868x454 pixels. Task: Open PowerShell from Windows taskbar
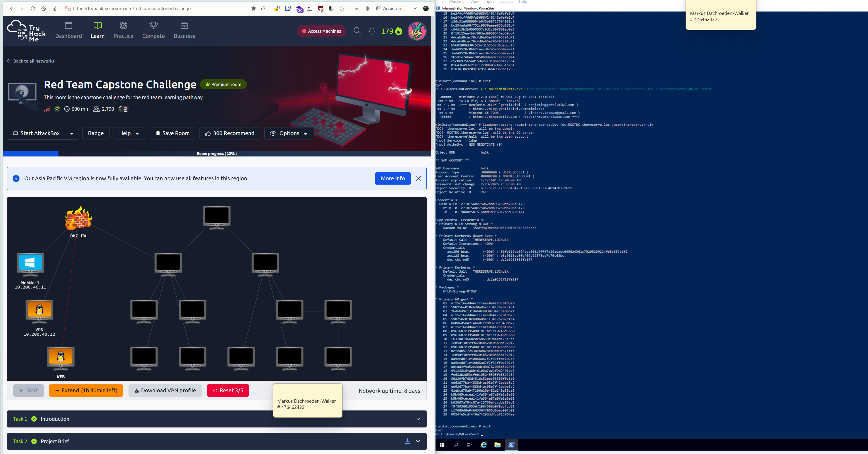(x=511, y=445)
